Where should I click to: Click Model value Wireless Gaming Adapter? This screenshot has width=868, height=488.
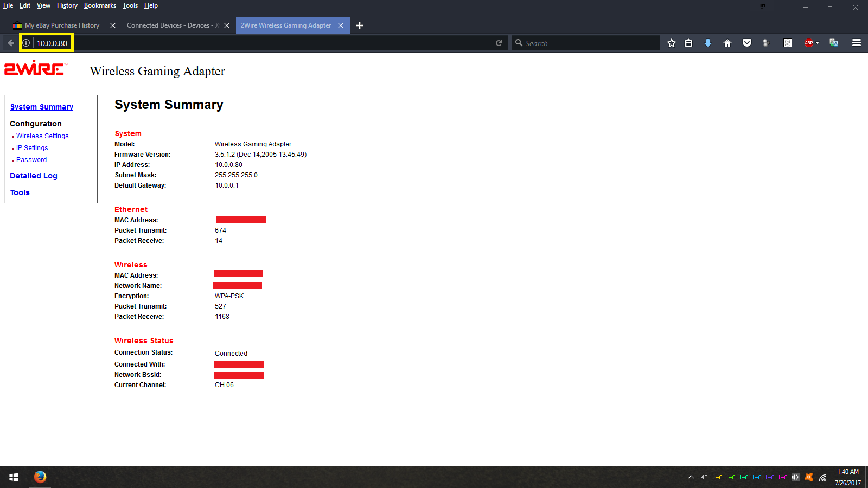tap(253, 144)
